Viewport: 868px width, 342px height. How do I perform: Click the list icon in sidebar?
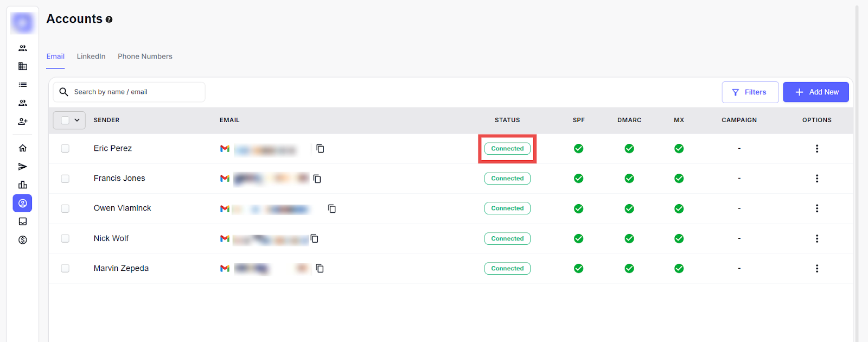[x=23, y=85]
